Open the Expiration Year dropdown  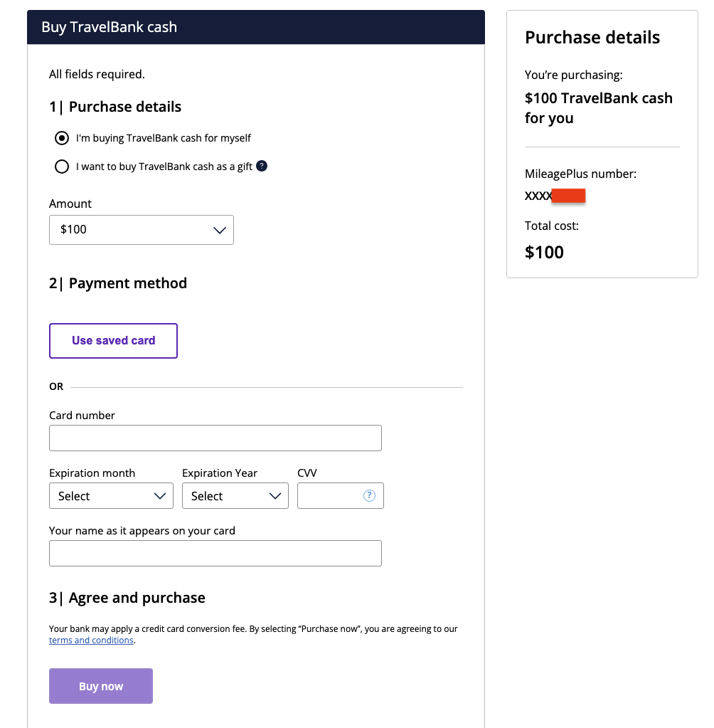235,495
